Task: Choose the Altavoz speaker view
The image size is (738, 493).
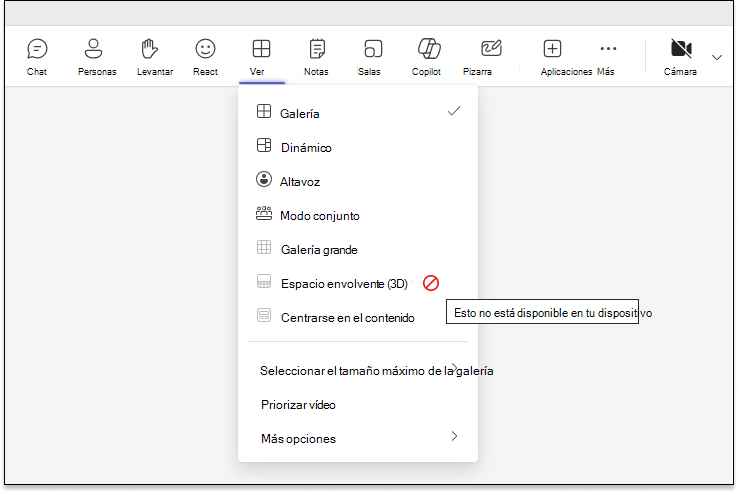Action: pos(358,181)
